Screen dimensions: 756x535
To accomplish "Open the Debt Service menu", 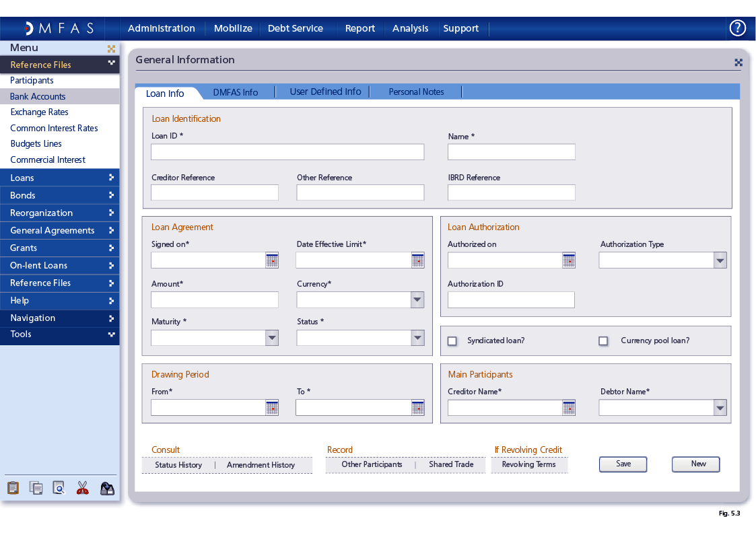I will point(296,28).
